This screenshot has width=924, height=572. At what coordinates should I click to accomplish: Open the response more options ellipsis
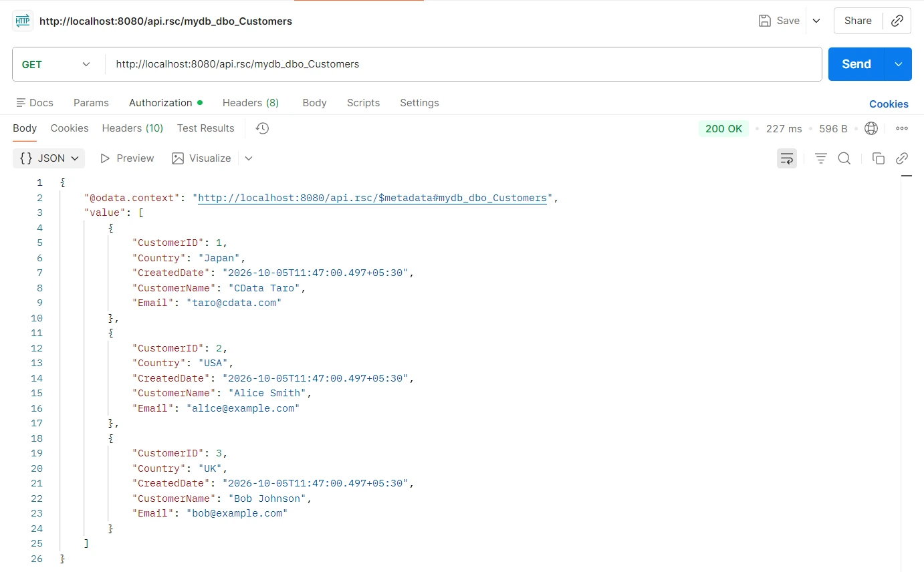tap(902, 128)
